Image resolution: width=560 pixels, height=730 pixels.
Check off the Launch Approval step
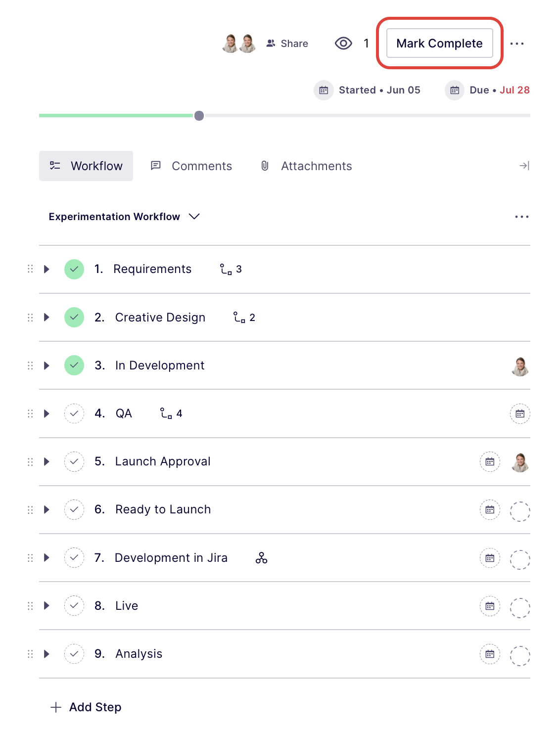pyautogui.click(x=74, y=461)
